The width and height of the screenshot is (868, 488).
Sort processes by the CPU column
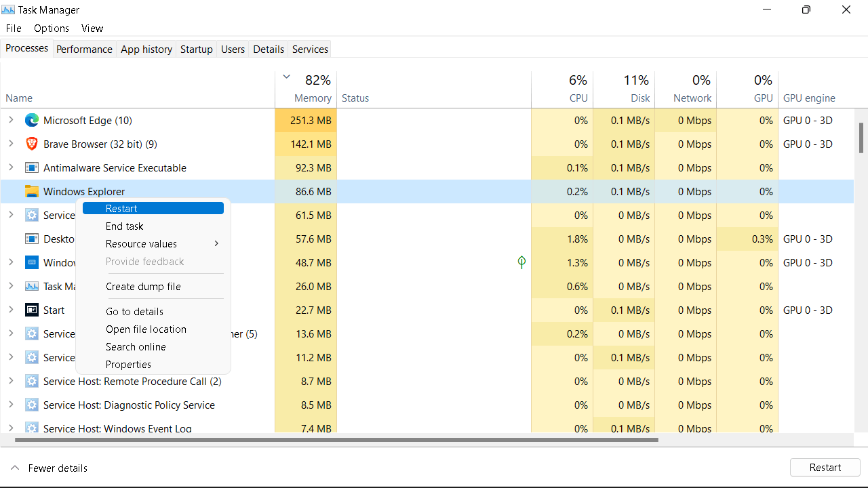coord(562,89)
